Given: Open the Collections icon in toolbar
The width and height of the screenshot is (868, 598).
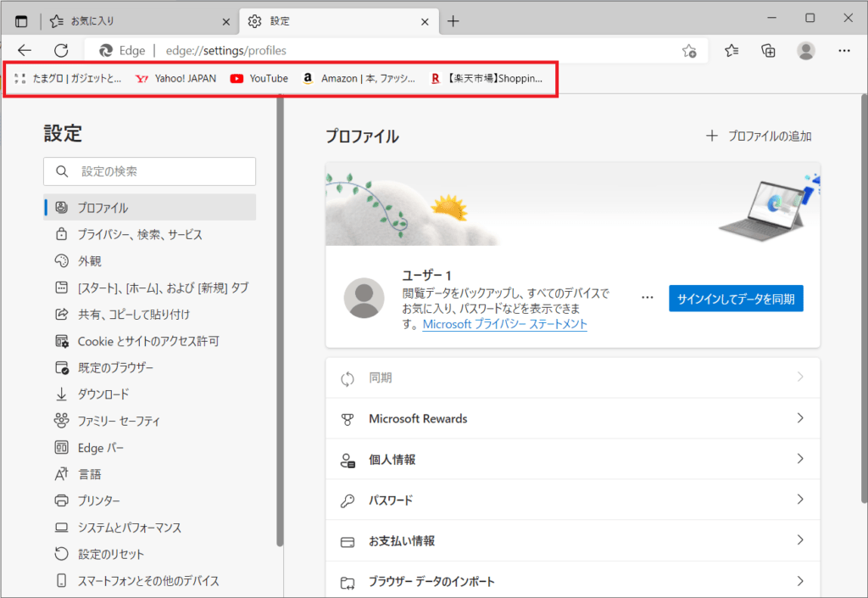Looking at the screenshot, I should click(x=769, y=51).
